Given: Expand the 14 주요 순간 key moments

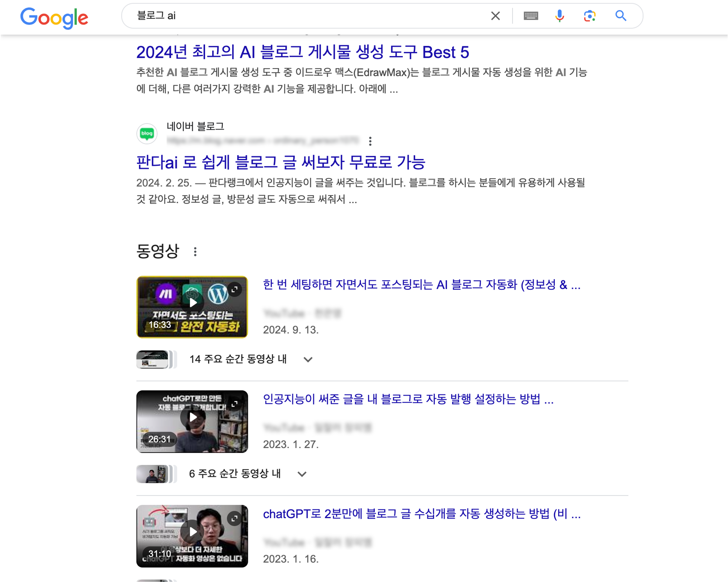Looking at the screenshot, I should pyautogui.click(x=225, y=359).
